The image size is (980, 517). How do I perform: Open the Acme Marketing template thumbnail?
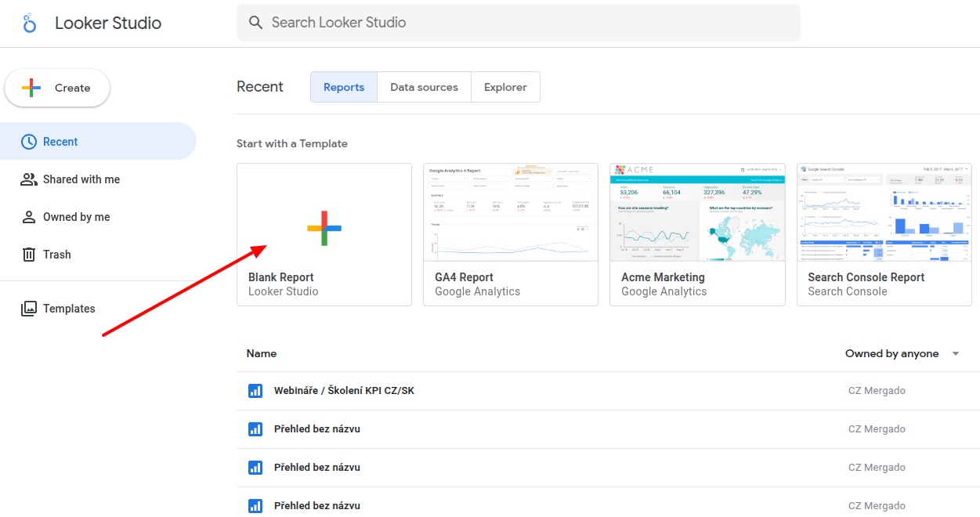(697, 212)
